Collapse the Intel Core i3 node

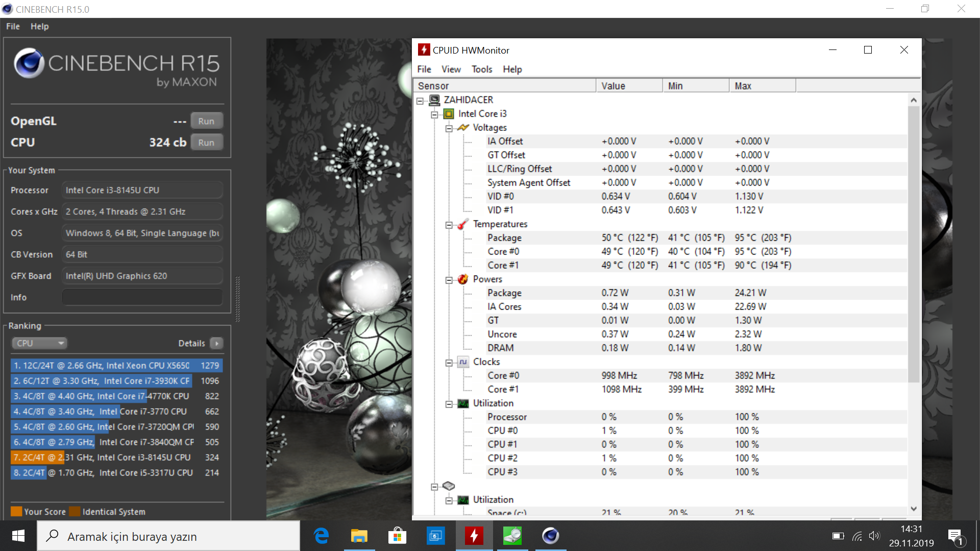pyautogui.click(x=434, y=115)
